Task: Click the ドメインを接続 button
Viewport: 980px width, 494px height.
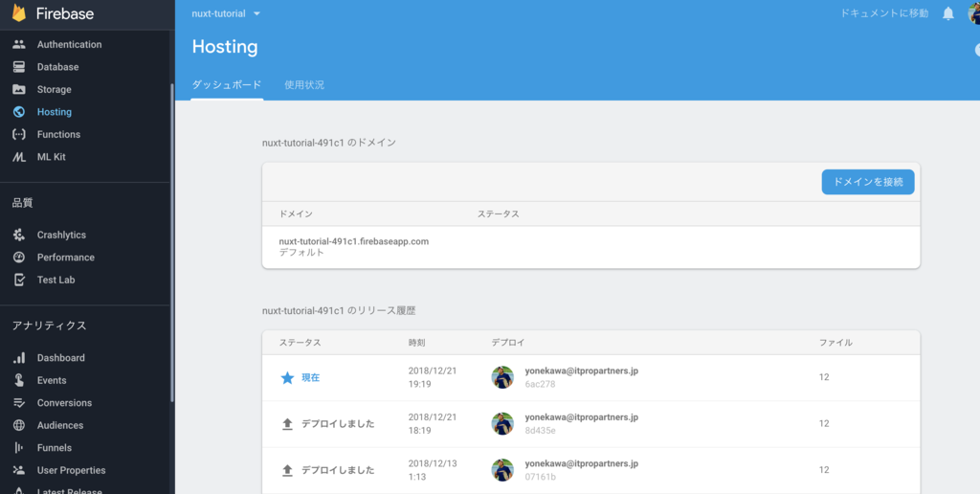Action: (867, 182)
